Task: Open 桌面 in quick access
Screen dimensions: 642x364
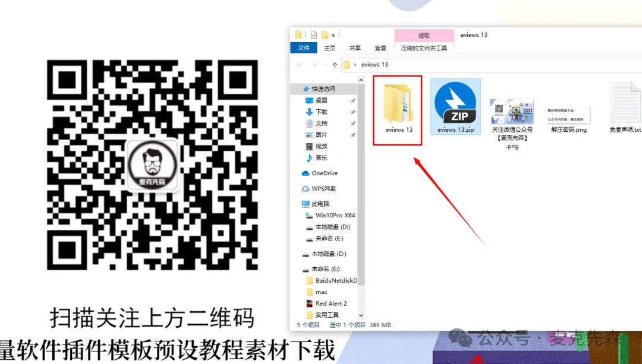Action: [x=322, y=100]
